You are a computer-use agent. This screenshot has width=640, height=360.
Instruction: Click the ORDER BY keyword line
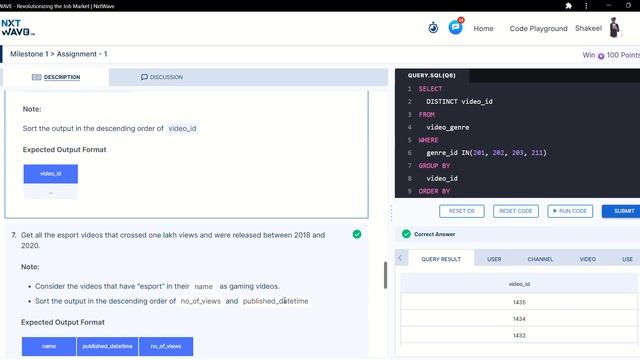434,191
